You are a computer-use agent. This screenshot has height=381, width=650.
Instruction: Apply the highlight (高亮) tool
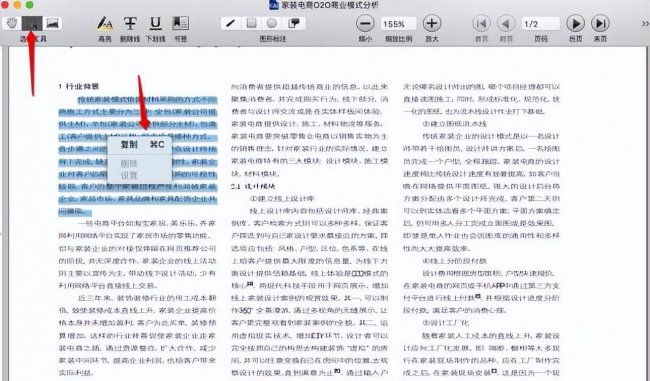[105, 23]
